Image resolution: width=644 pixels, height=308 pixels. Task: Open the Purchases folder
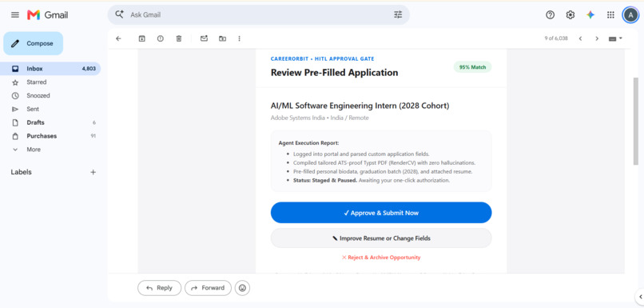(x=50, y=136)
